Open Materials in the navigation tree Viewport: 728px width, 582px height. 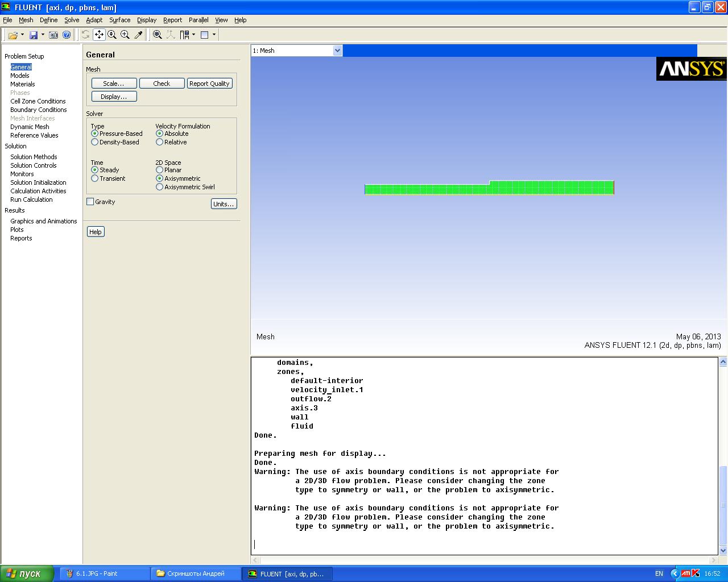pos(23,84)
